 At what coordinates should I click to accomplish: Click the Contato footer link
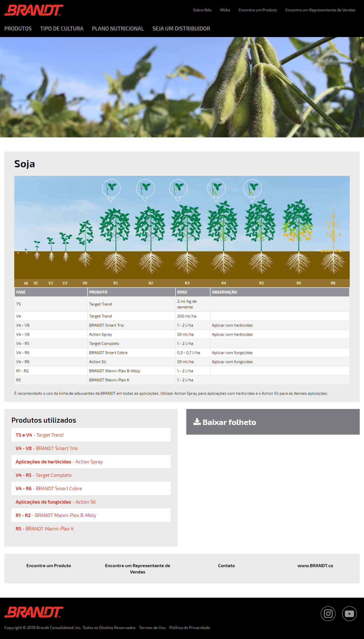pos(226,565)
